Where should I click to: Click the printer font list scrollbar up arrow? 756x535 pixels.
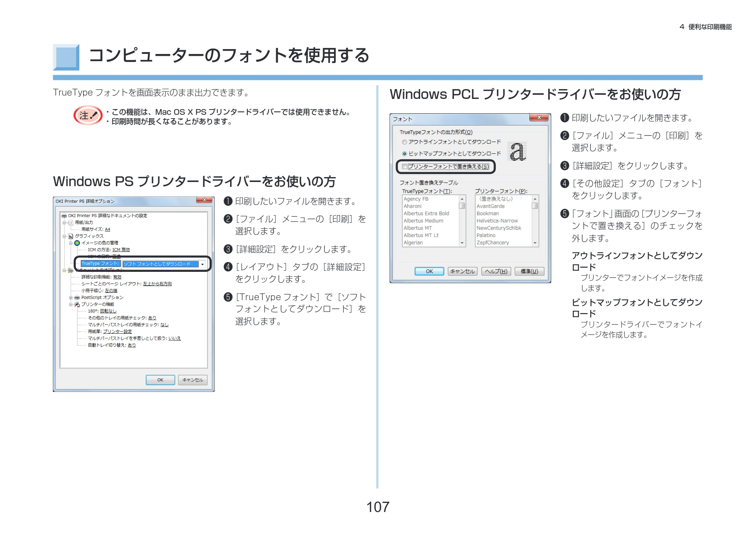coord(535,199)
